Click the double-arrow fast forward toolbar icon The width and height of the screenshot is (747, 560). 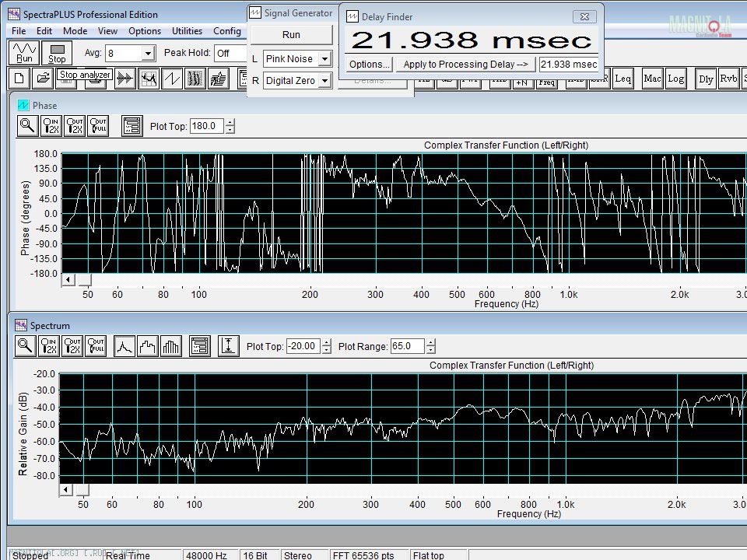(124, 79)
